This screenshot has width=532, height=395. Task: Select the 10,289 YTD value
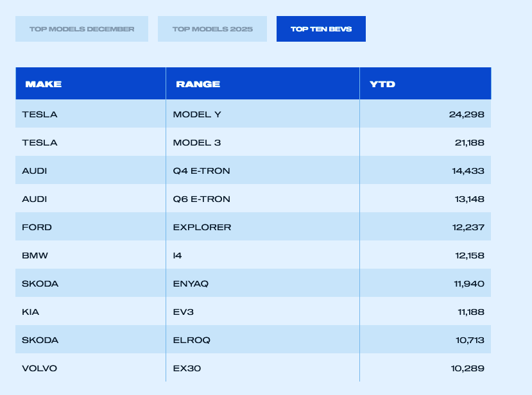tap(468, 368)
